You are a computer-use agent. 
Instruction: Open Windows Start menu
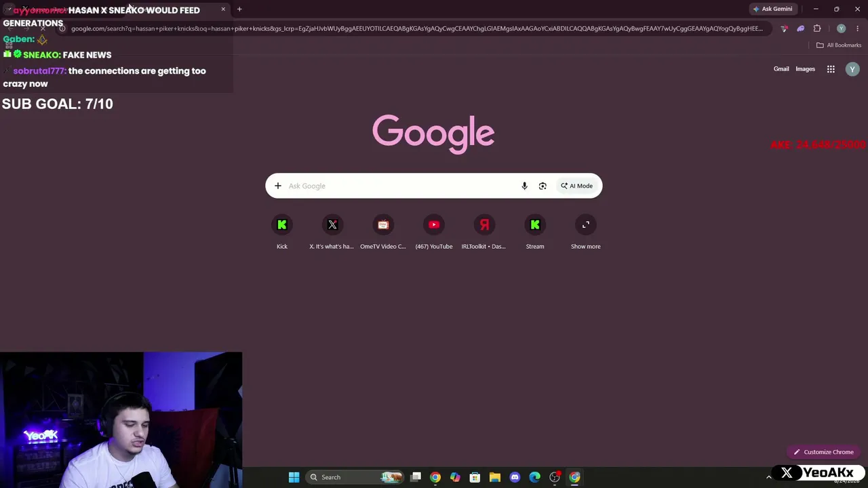[294, 477]
